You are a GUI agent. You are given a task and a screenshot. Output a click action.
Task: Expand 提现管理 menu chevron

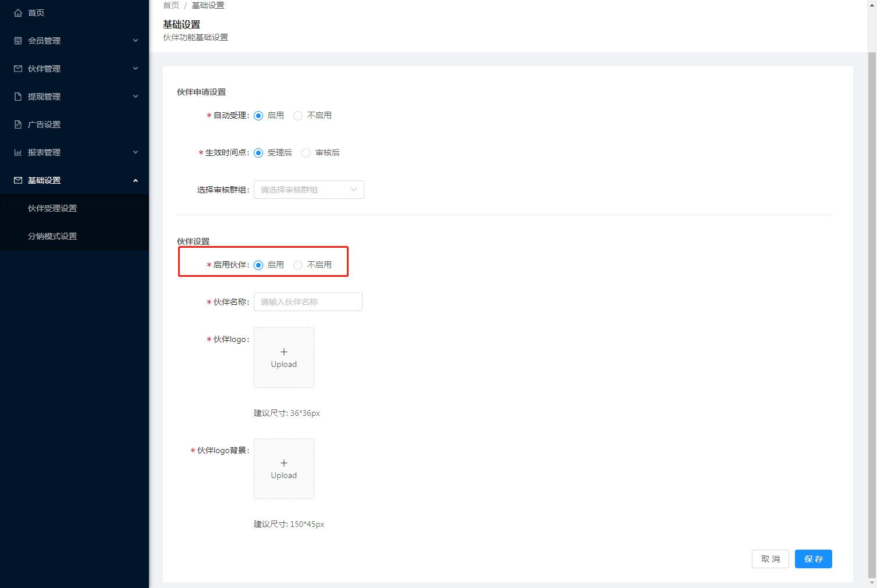[x=136, y=97]
